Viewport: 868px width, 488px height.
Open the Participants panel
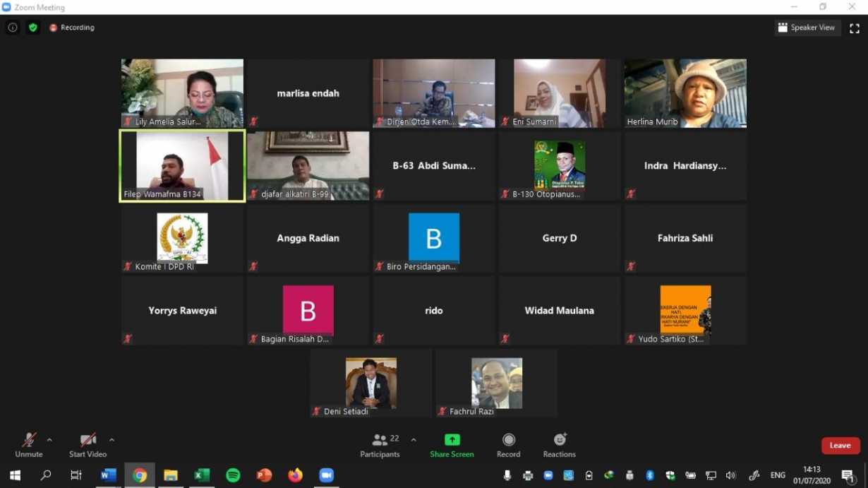point(380,445)
